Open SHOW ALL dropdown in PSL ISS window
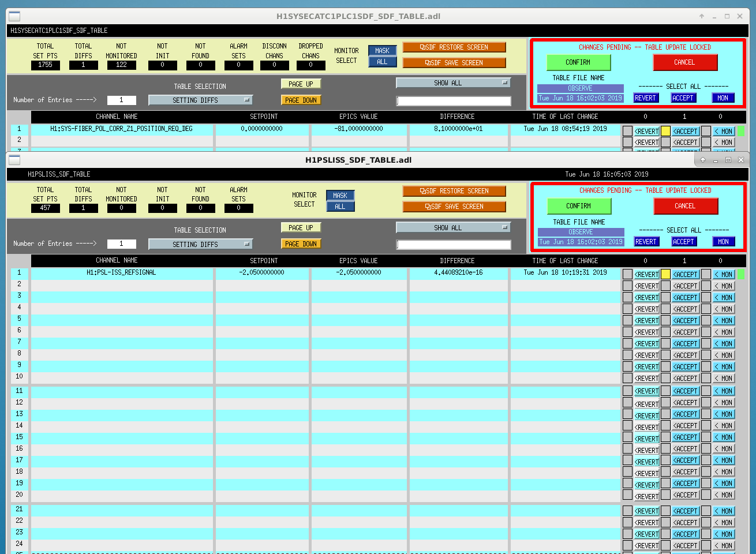756x554 pixels. coord(453,227)
